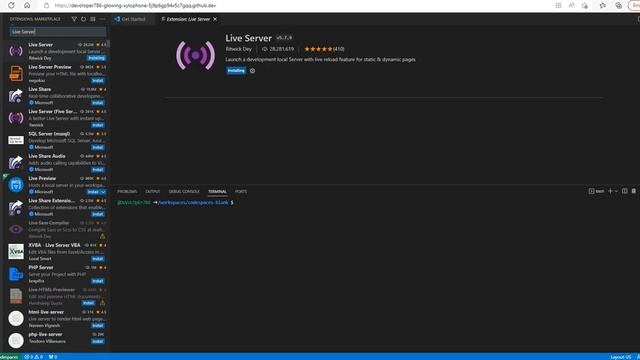Click the Installing button on Live Server details page

tap(236, 71)
